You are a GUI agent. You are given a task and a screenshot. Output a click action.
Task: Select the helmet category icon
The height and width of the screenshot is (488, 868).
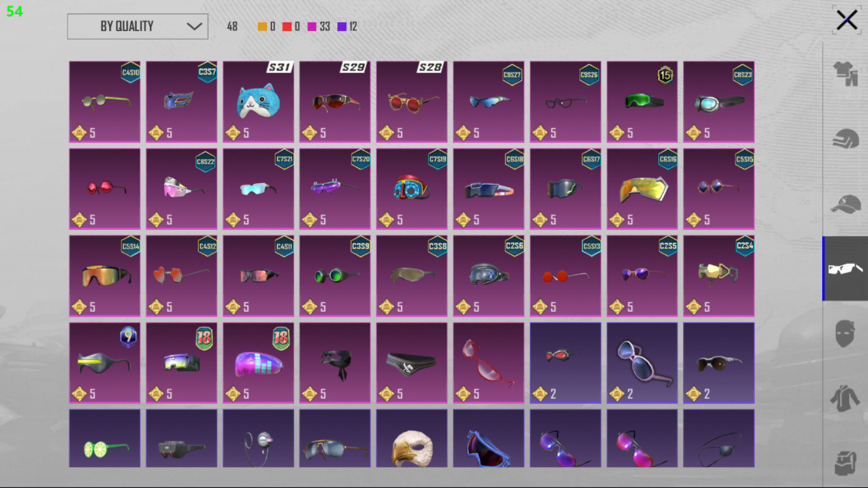click(x=845, y=138)
